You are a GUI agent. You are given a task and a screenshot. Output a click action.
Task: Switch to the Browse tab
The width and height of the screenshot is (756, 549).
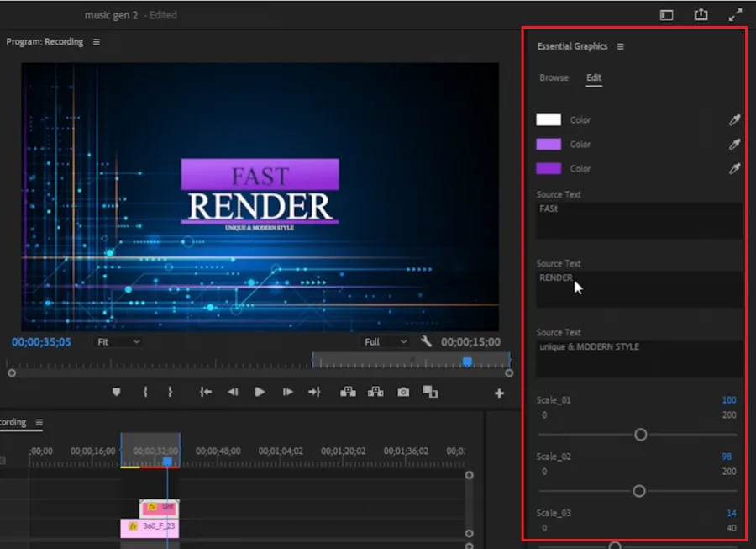[554, 77]
